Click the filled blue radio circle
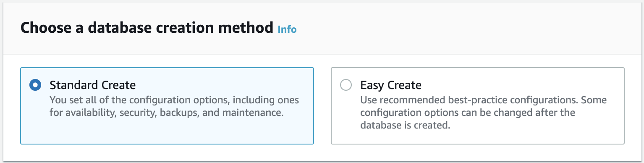Image resolution: width=644 pixels, height=163 pixels. click(x=35, y=85)
